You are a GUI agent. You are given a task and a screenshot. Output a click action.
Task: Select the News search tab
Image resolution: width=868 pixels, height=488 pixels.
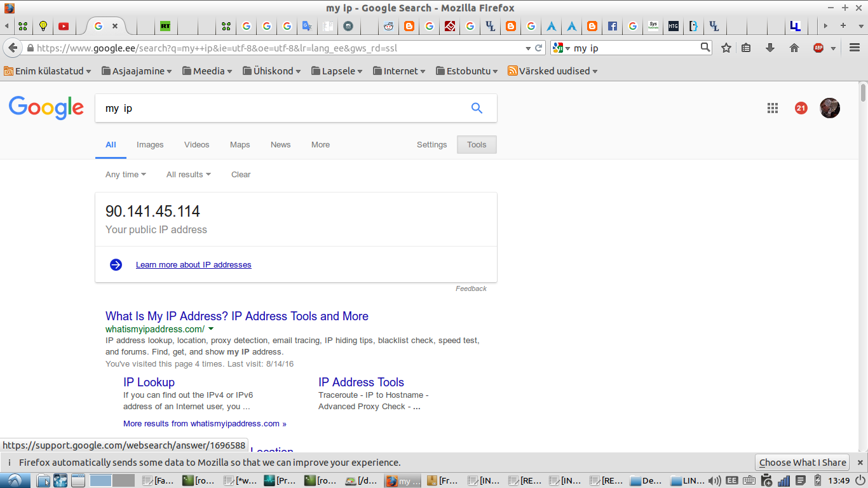(281, 145)
